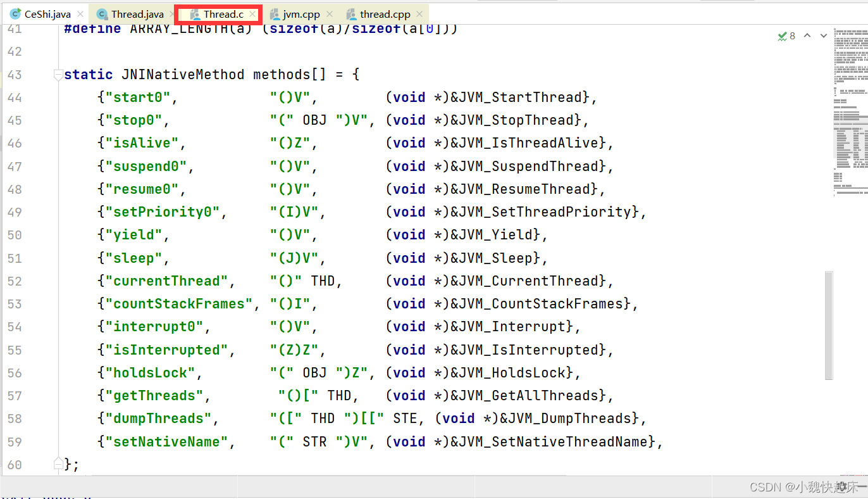This screenshot has width=868, height=499.
Task: Click the Thread.java file icon
Action: coord(102,14)
